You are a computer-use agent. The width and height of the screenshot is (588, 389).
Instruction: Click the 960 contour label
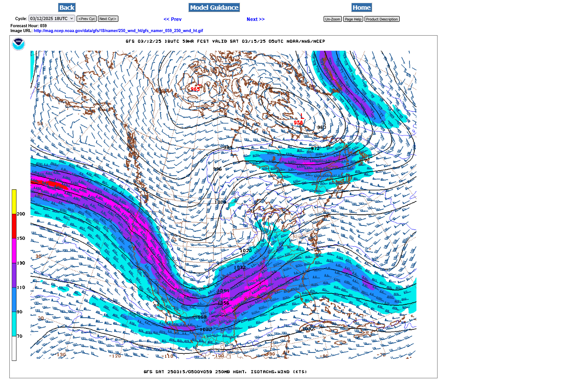(321, 127)
